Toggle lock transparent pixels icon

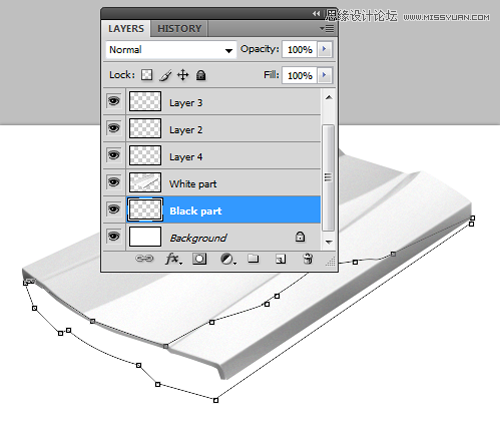pos(146,75)
